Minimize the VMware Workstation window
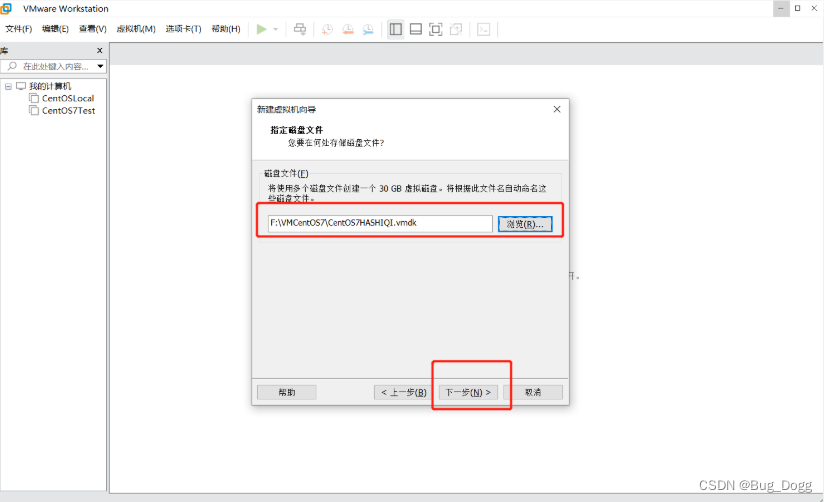The image size is (827, 502). pyautogui.click(x=781, y=8)
